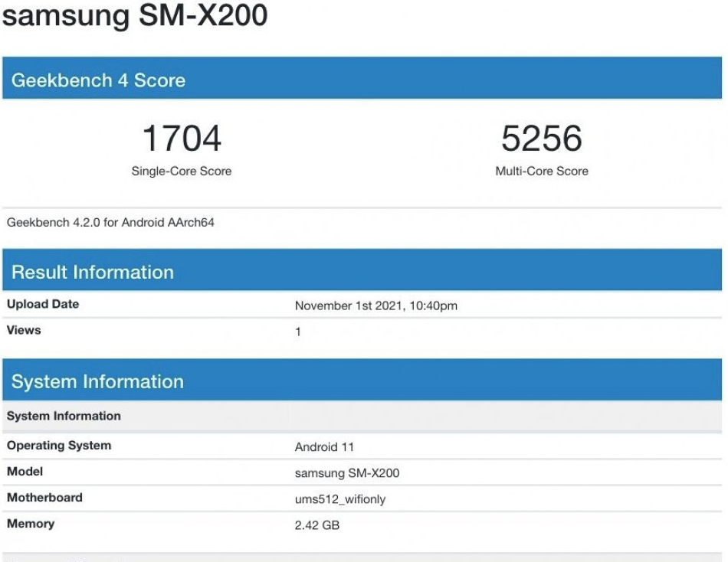Click the Geekbench 4.2.0 for Android AArch64 text
728x562 pixels.
[x=111, y=223]
